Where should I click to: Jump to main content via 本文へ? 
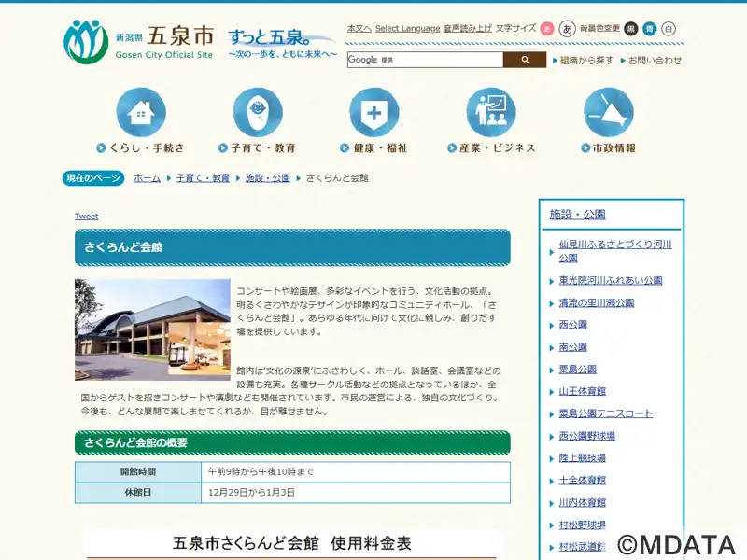click(x=359, y=29)
